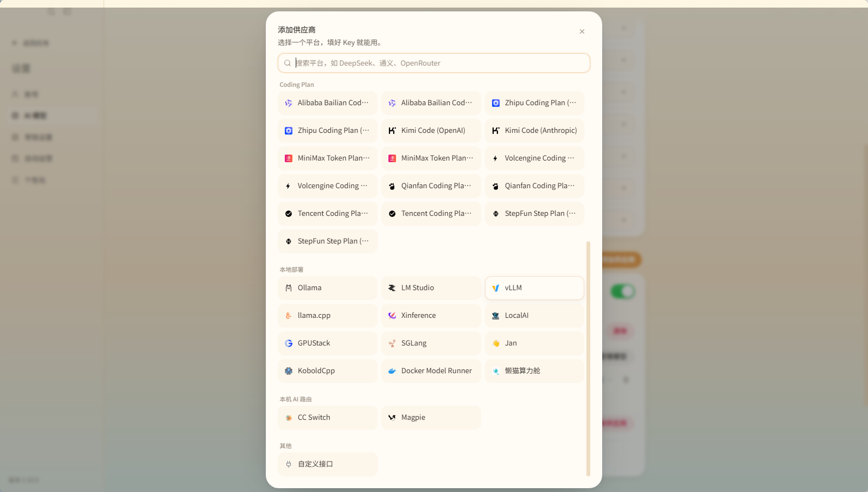Click the llama.cpp provider icon
The image size is (868, 492).
[289, 316]
